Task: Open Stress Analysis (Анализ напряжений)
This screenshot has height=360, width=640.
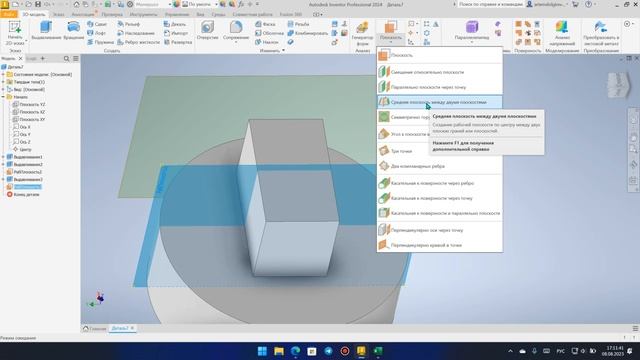Action: [562, 33]
